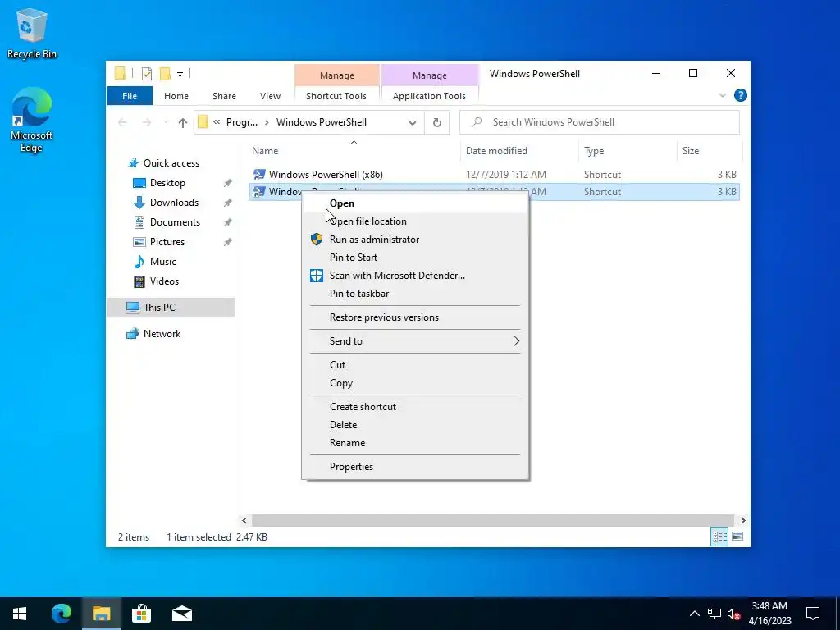Click the Search Windows PowerShell box
This screenshot has height=630, width=840.
click(x=600, y=122)
